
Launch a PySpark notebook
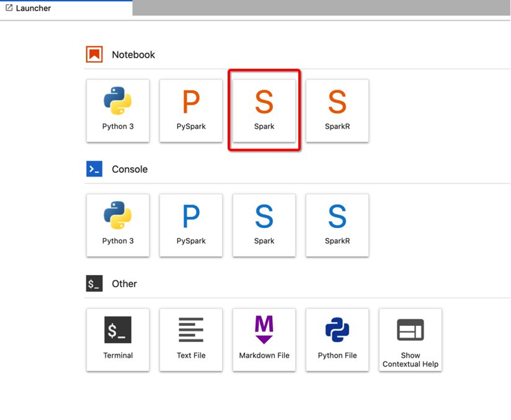[191, 111]
